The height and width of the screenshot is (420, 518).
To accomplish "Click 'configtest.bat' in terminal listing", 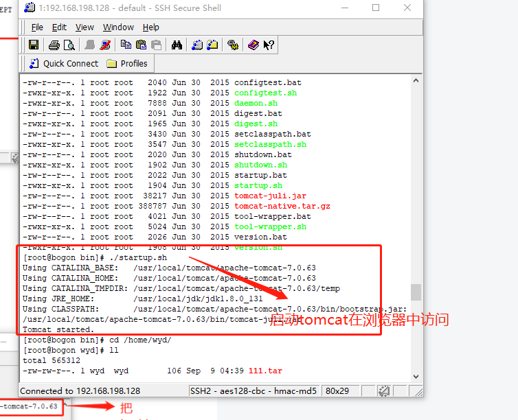I will tap(268, 82).
